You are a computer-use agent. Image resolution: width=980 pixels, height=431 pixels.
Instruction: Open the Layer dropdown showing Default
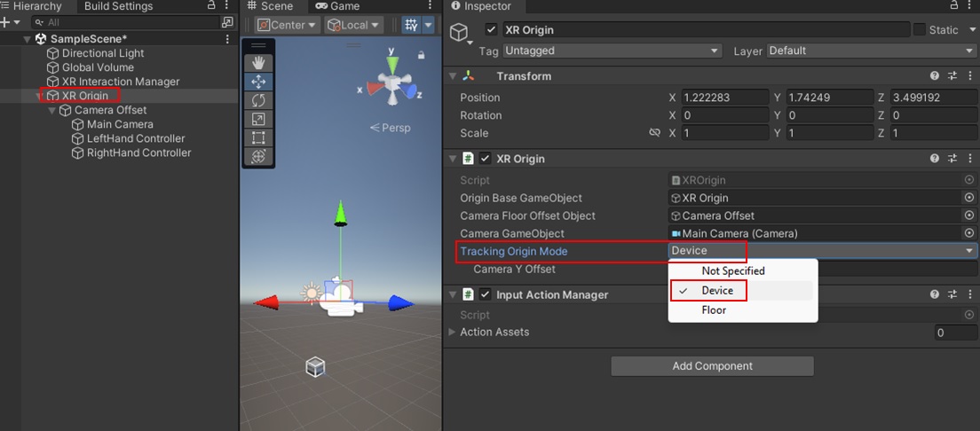(871, 51)
